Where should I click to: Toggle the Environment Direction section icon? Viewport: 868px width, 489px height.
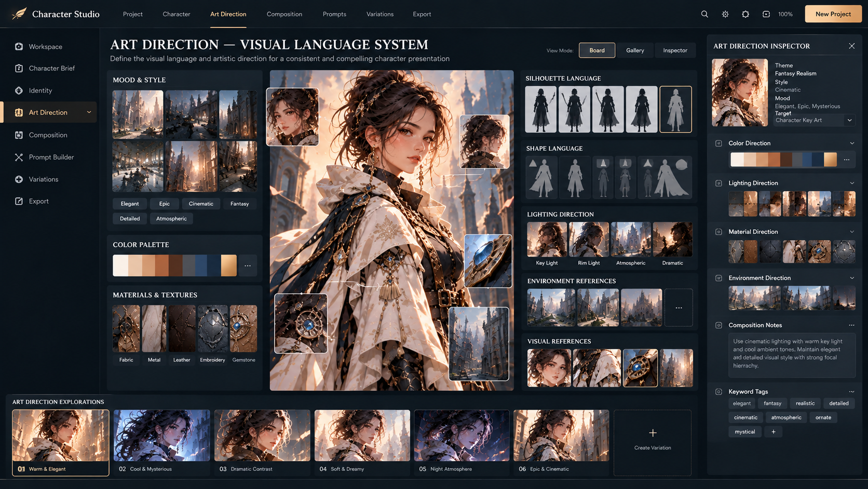[718, 278]
